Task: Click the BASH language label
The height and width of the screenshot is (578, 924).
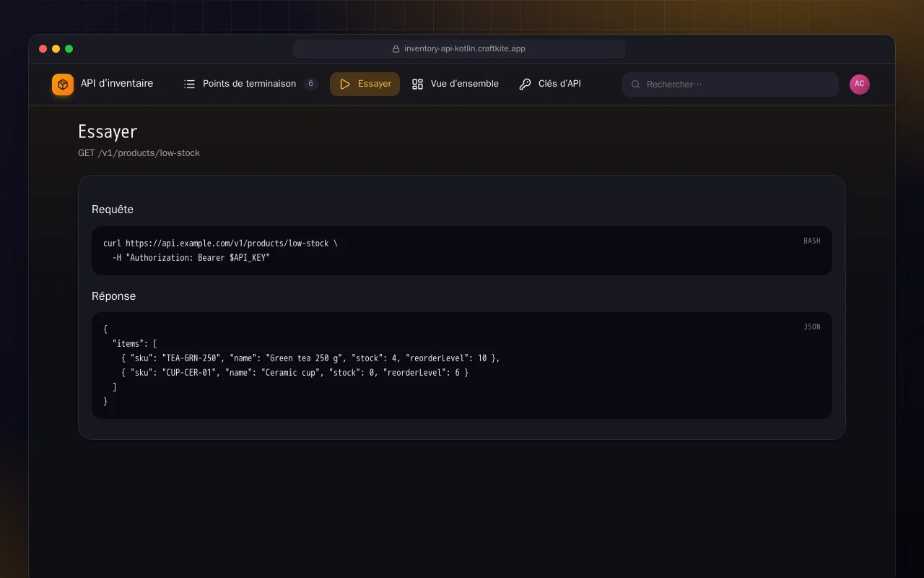Action: (x=812, y=241)
